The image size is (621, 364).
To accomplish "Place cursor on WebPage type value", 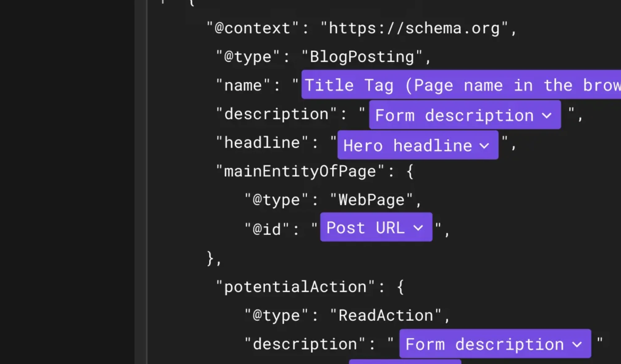I will pos(371,200).
